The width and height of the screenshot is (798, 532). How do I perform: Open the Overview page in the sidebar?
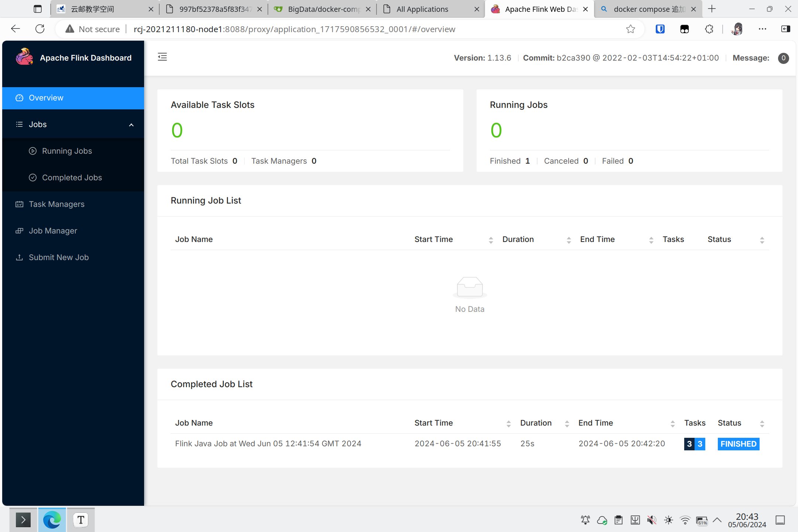click(x=73, y=98)
